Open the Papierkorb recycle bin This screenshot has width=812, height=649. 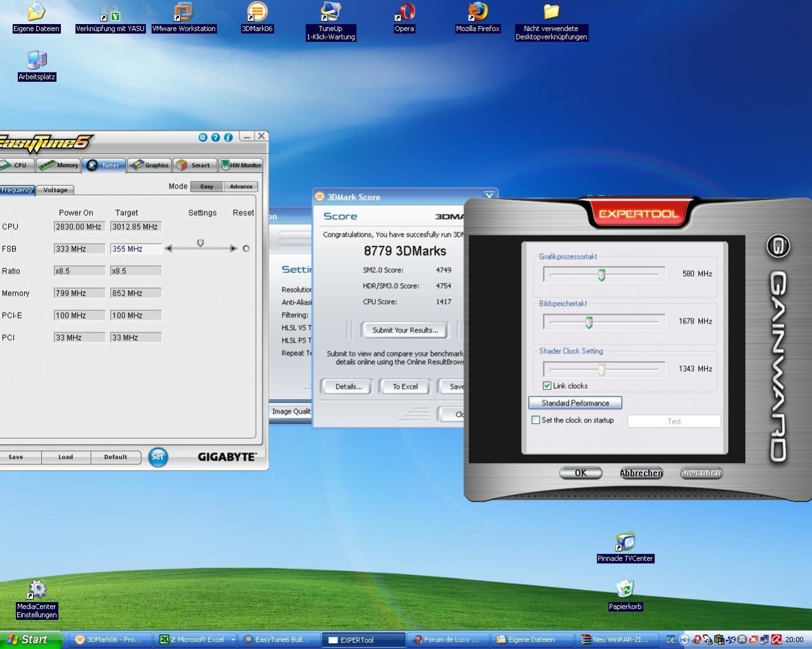[x=625, y=595]
